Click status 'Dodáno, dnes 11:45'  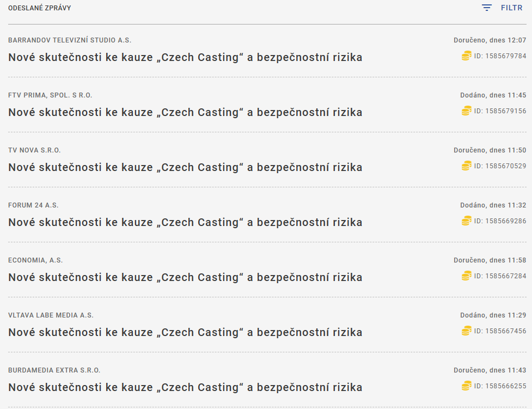(493, 95)
